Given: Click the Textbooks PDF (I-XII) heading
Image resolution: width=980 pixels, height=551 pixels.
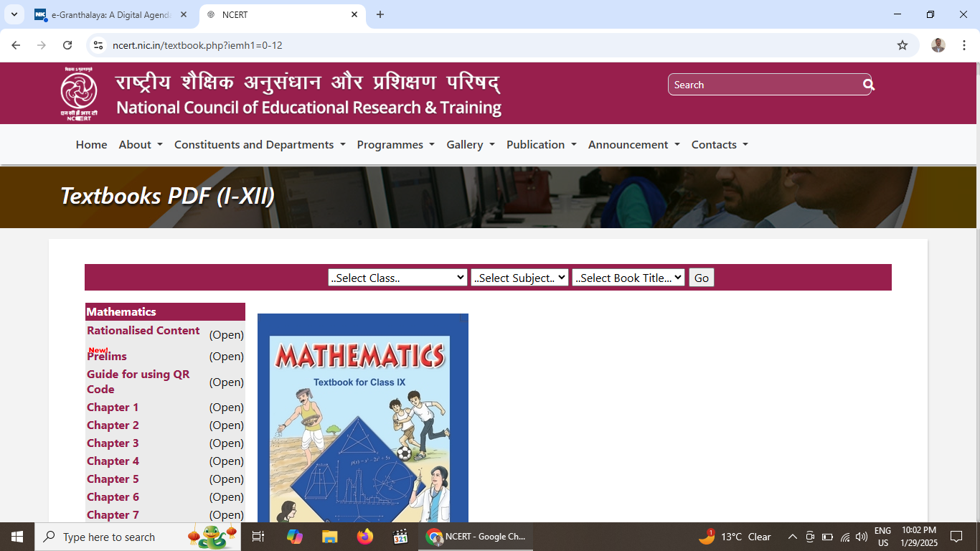Looking at the screenshot, I should [167, 196].
